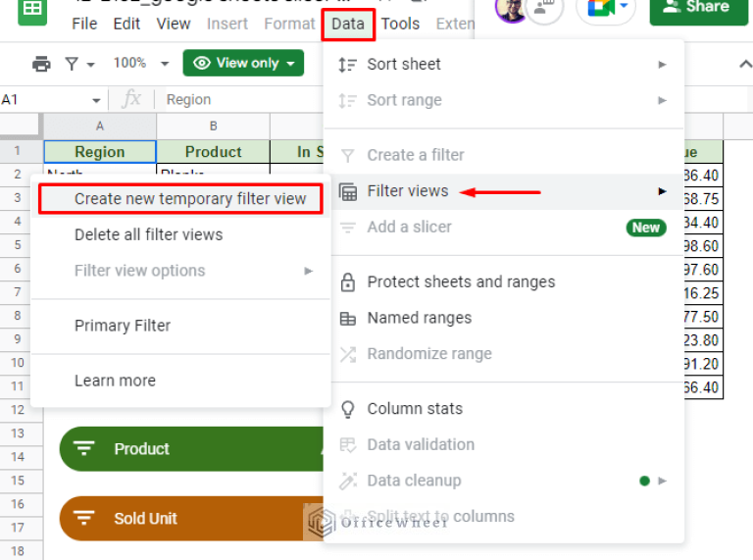Click the Sold Unit slicer filter icon
753x560 pixels.
(x=85, y=519)
